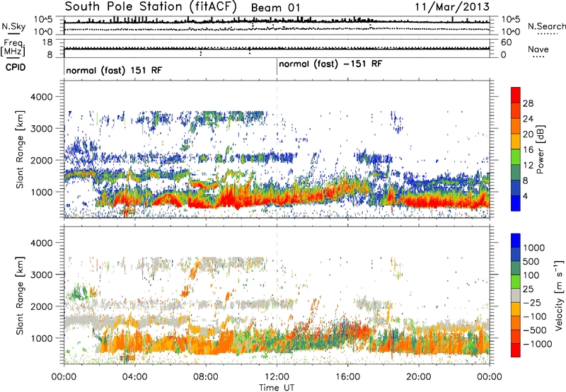
Task: Click the 'Velocity [m s-1]' colorbar title
Action: point(559,295)
